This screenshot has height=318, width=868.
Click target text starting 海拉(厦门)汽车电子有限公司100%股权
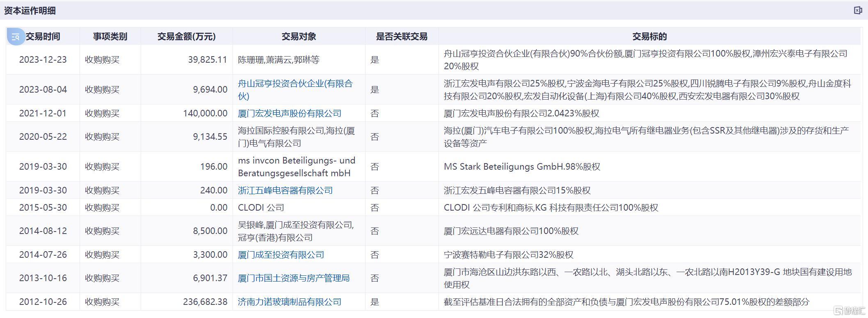tap(646, 137)
